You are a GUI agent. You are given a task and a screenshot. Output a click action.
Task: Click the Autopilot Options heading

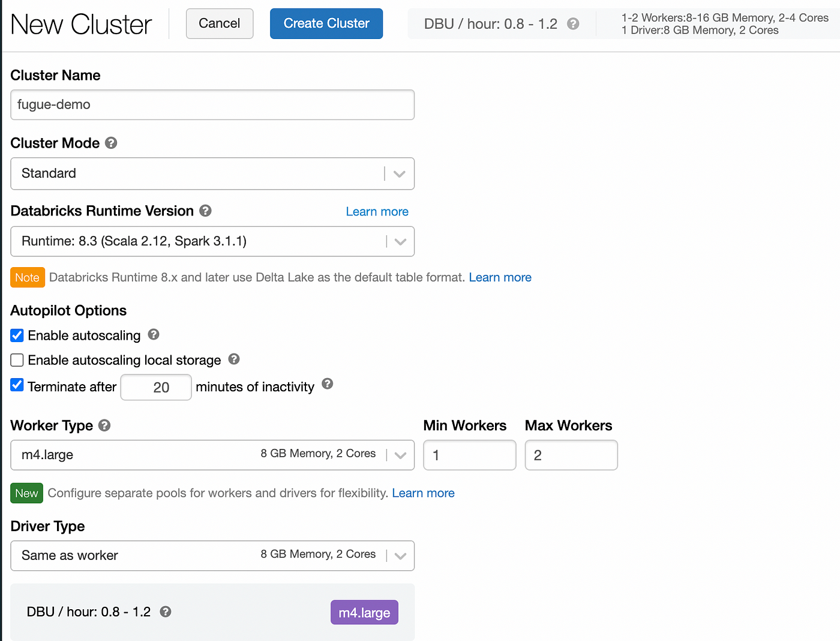pyautogui.click(x=68, y=310)
